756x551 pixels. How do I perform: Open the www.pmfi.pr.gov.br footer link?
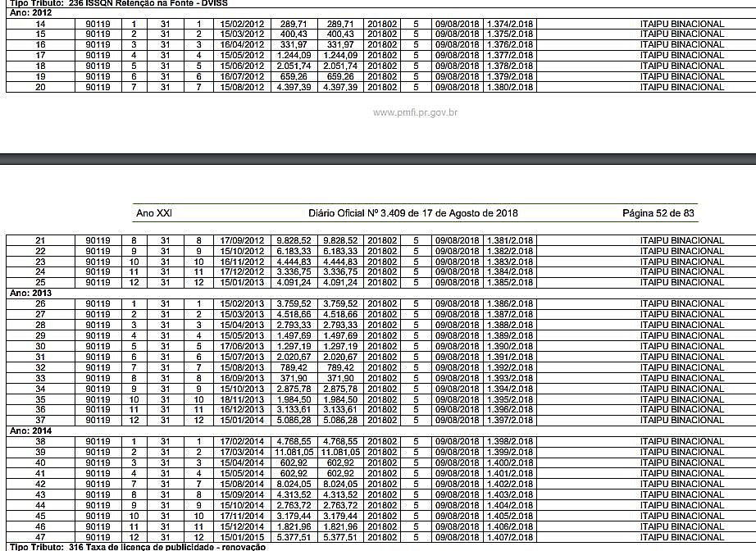[x=415, y=113]
